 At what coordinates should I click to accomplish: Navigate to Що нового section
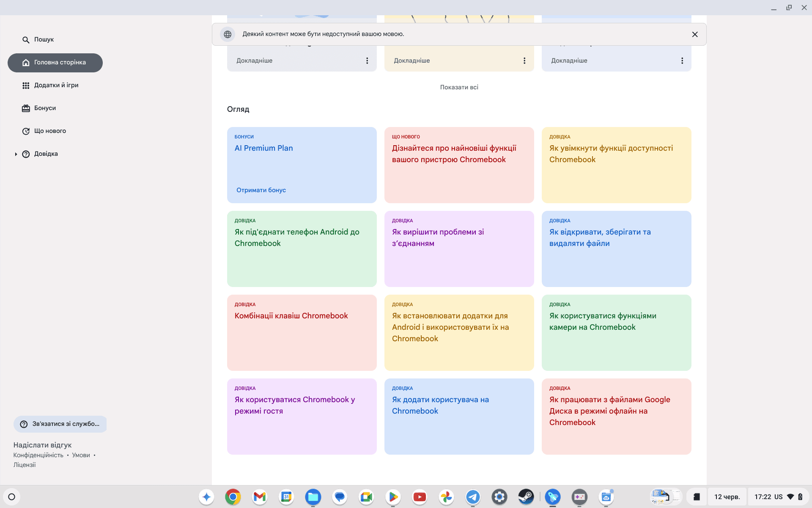tap(49, 130)
